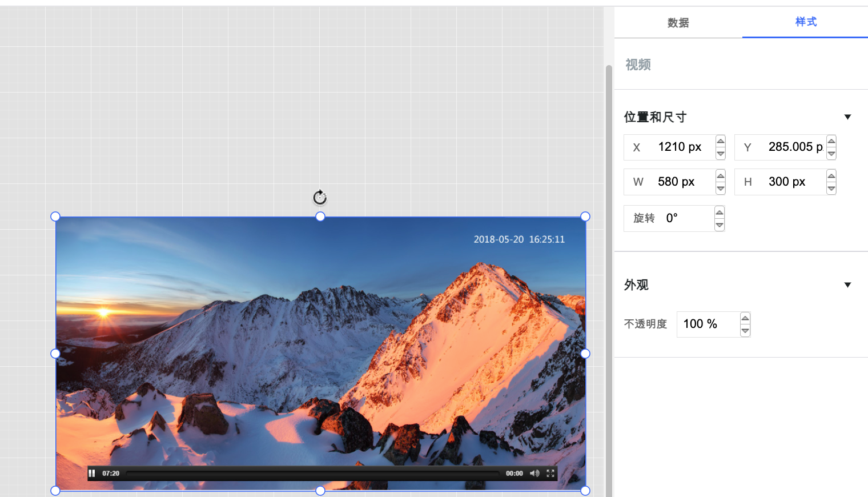This screenshot has height=497, width=868.
Task: Increase H height with up arrow
Action: coord(831,176)
